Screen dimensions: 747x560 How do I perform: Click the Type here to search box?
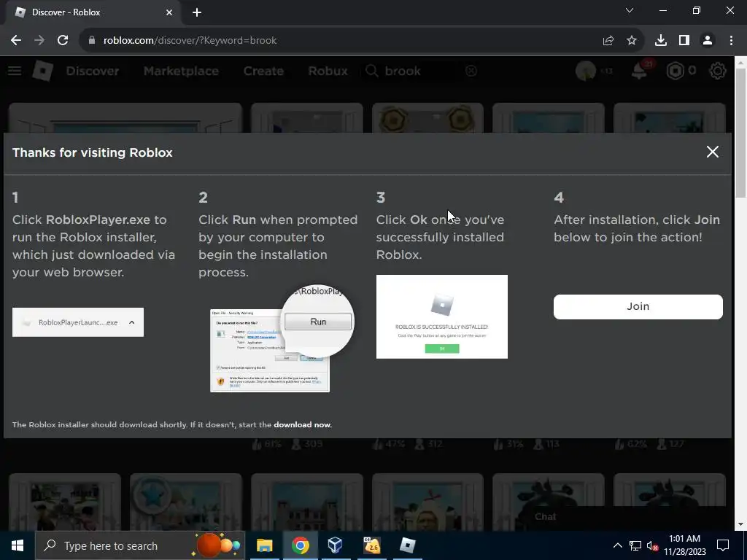coord(140,545)
